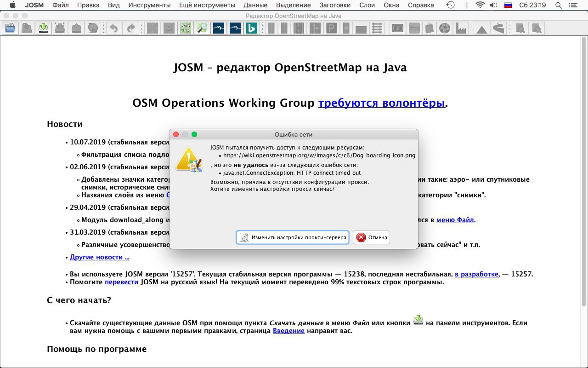Open WMS/TMS imagery preferences icon
The height and width of the screenshot is (368, 588).
pyautogui.click(x=186, y=28)
